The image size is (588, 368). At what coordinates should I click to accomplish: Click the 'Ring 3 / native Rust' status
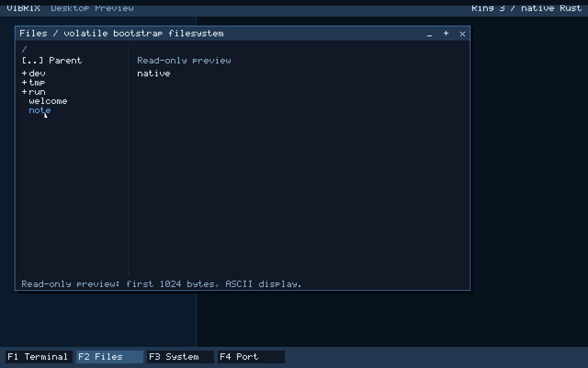tap(527, 8)
